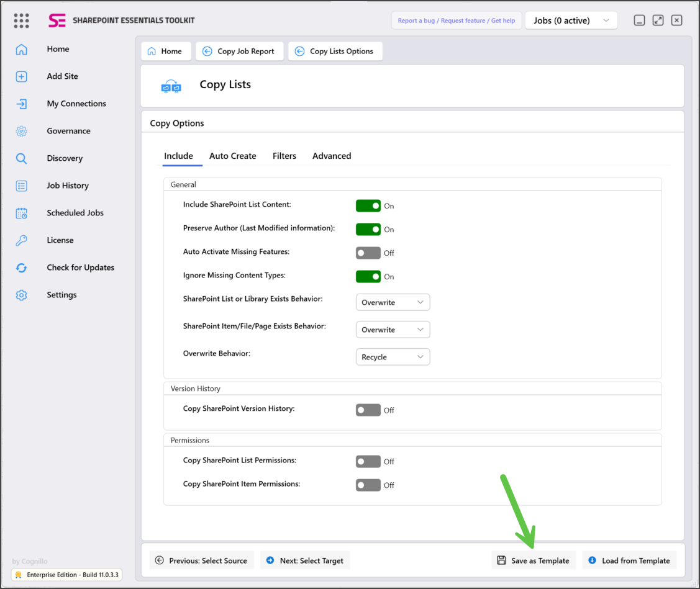Enable Copy SharePoint Item Permissions
Screen dimensions: 700x589
(368, 485)
